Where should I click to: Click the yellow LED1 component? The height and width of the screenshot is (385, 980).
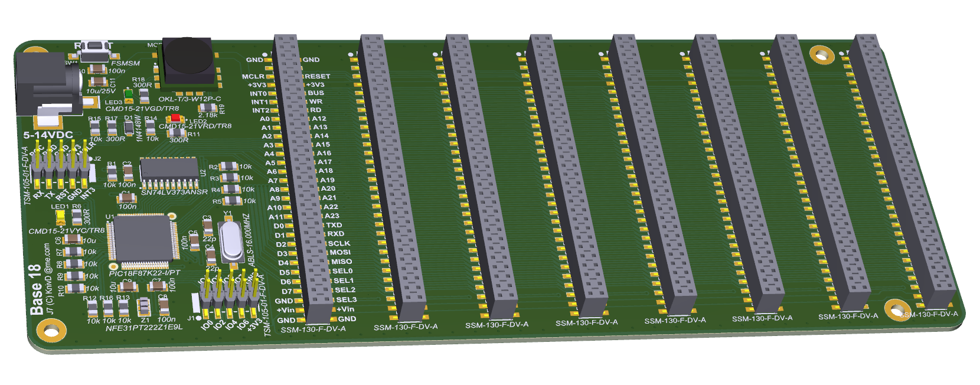(60, 217)
